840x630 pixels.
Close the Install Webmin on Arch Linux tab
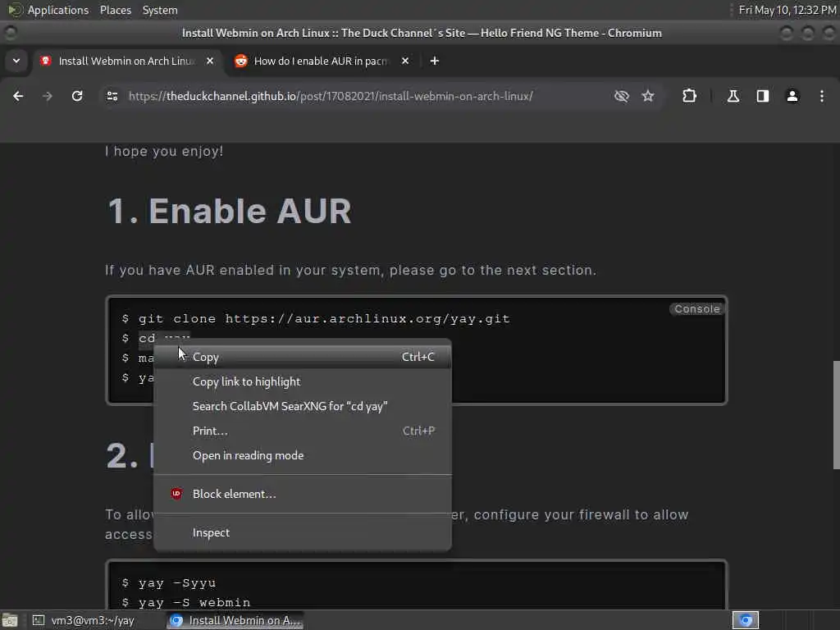click(210, 61)
